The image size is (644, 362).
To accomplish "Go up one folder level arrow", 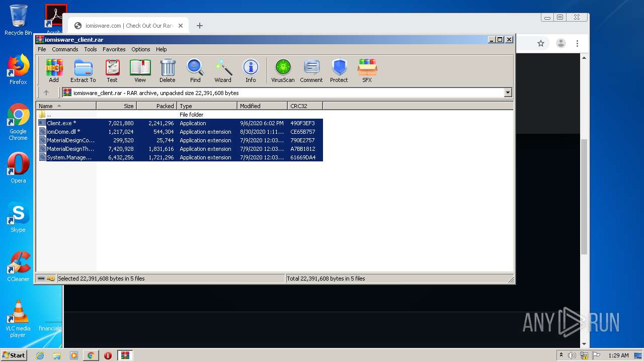I will (46, 93).
